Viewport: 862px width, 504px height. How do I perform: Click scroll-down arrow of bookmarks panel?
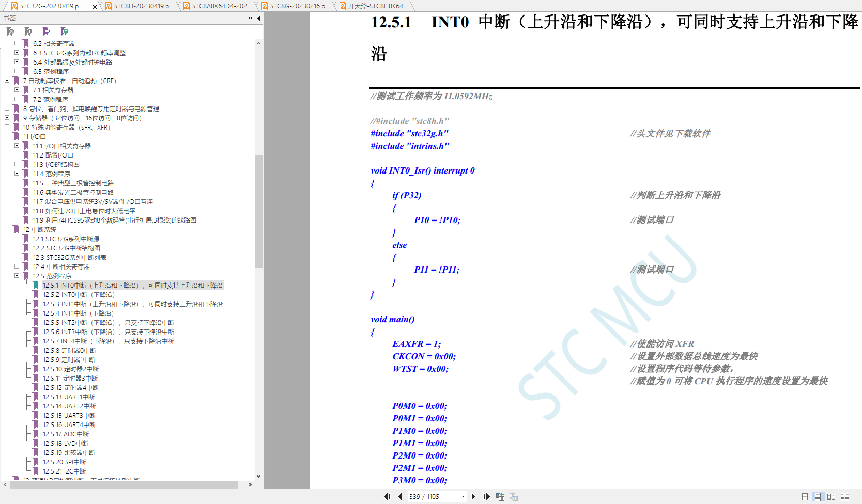coord(258,476)
